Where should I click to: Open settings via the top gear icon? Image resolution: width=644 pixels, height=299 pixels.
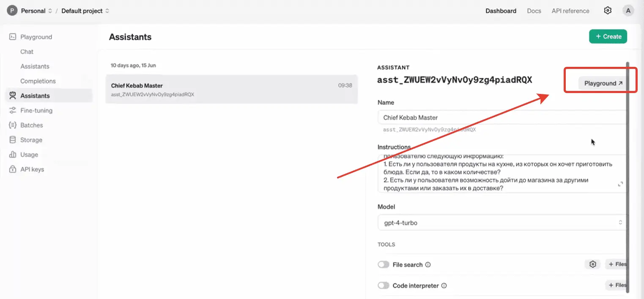(608, 11)
